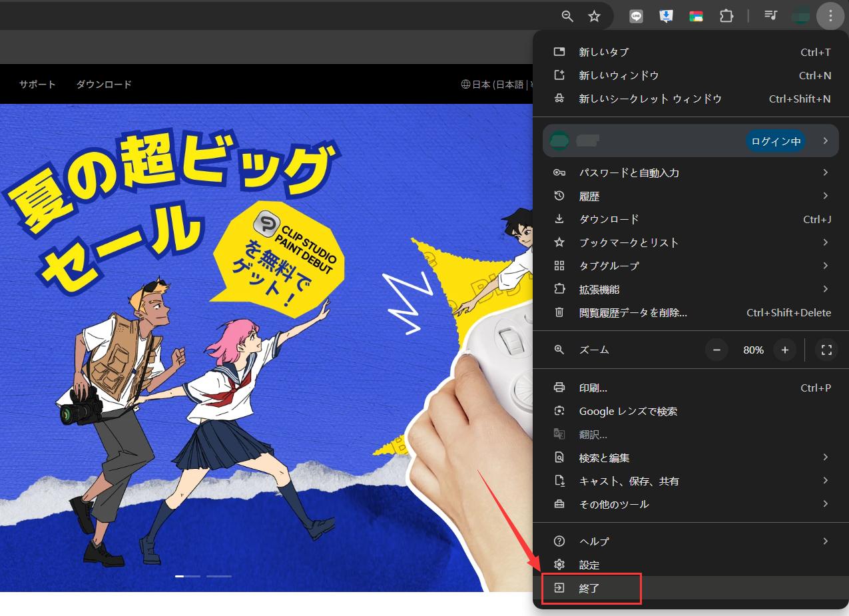Open ダウンロード from the menu
The height and width of the screenshot is (616, 849).
tap(691, 219)
